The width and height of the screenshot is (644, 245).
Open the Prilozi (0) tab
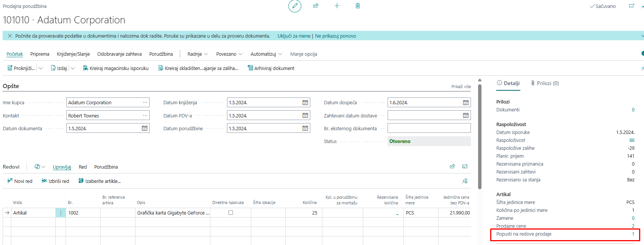point(545,83)
